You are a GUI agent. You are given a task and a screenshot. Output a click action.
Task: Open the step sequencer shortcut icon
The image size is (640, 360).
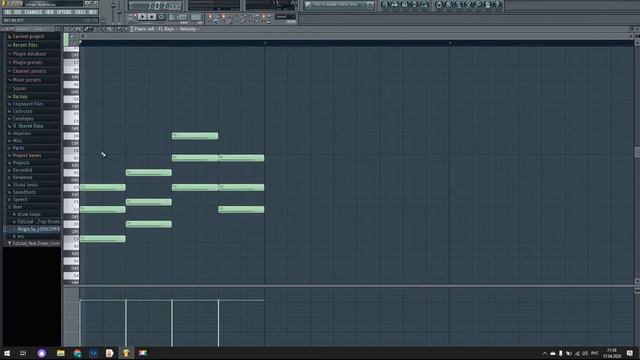[x=395, y=5]
